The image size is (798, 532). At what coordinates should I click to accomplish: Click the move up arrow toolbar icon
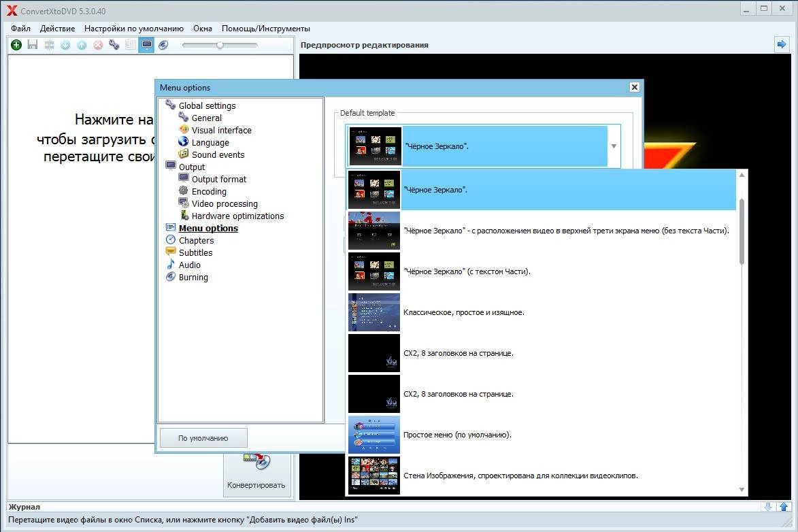tap(82, 45)
